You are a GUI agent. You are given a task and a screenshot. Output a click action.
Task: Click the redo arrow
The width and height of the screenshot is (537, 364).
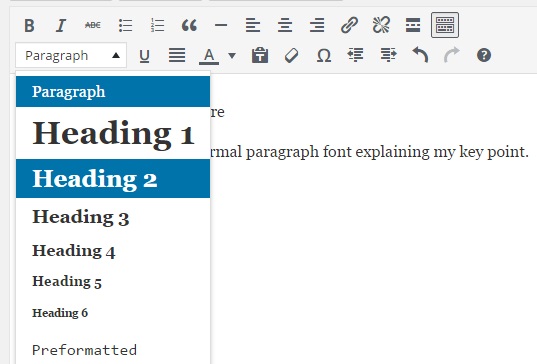(x=452, y=55)
